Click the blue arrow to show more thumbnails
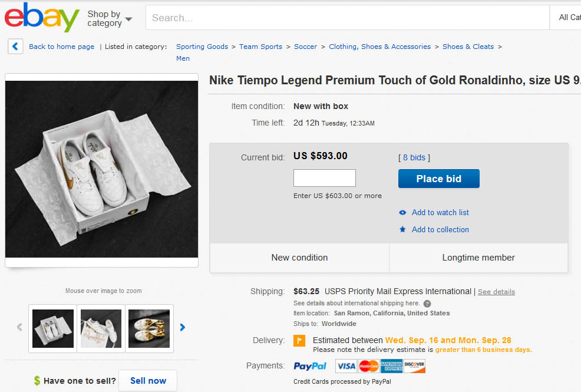This screenshot has height=392, width=581. 183,328
